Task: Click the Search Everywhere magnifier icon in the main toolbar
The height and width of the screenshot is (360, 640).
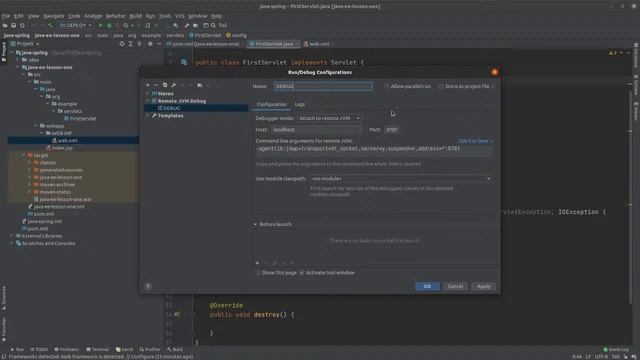Action: click(x=213, y=25)
